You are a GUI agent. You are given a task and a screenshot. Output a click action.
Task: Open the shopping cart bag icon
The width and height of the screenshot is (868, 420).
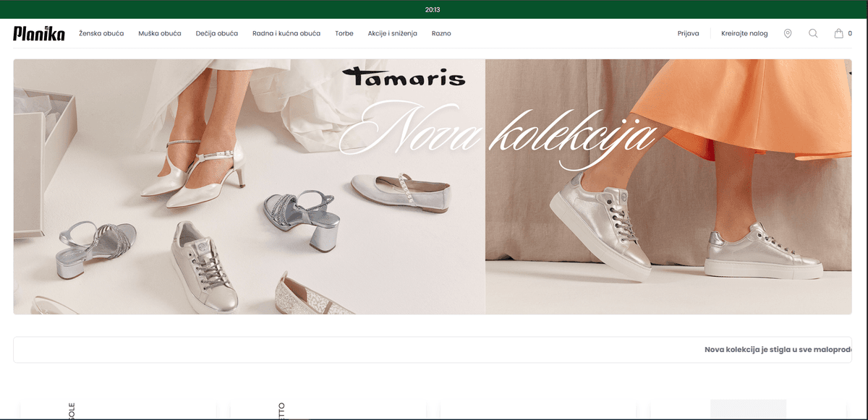click(838, 33)
